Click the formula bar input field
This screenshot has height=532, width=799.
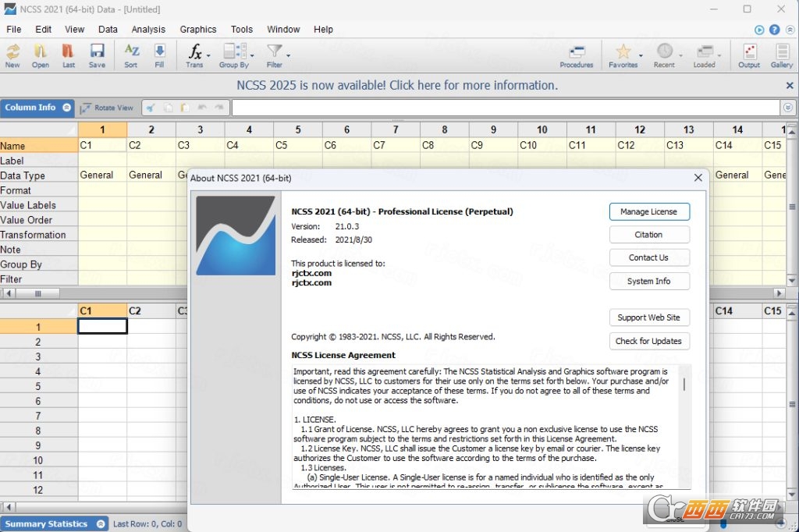point(506,108)
